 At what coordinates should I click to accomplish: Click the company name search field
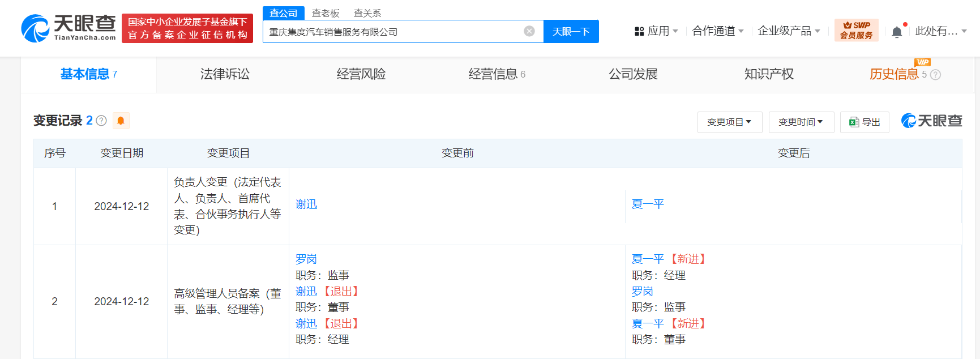coord(391,32)
